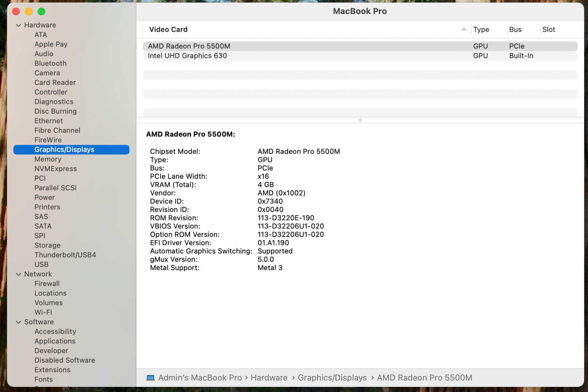Click the laptop icon in the path bar

pyautogui.click(x=150, y=378)
